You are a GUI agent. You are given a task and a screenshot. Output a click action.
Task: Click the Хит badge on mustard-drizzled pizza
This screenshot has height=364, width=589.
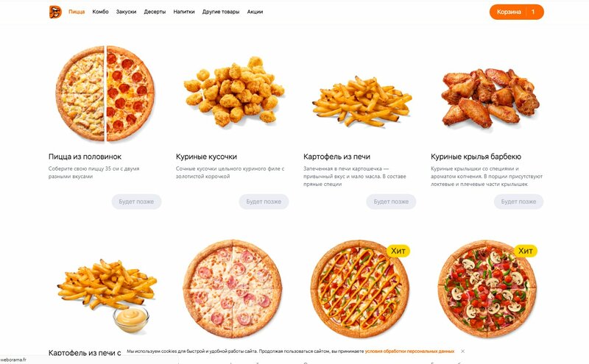(x=398, y=251)
